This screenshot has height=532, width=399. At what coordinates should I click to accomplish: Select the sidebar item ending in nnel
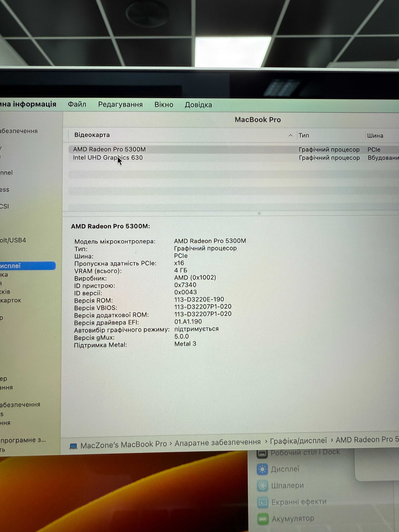point(6,172)
